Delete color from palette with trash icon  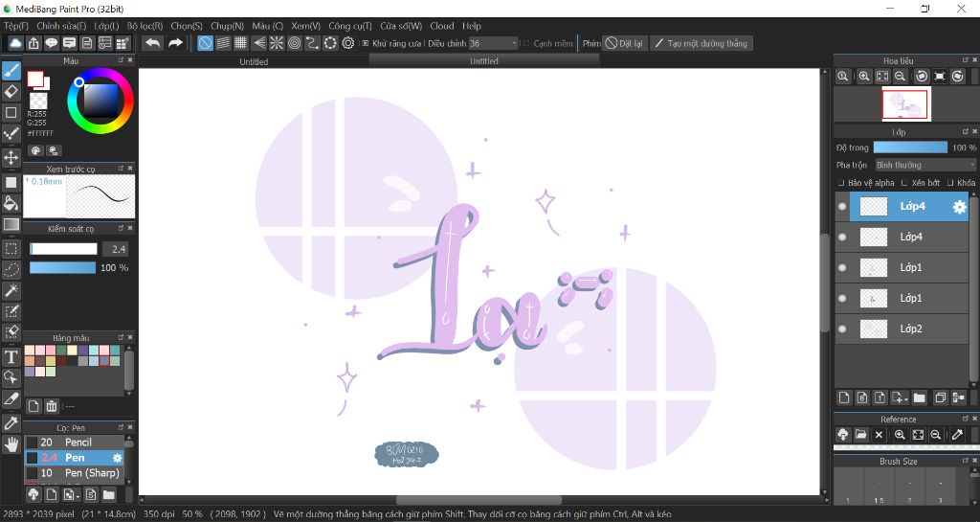(52, 406)
